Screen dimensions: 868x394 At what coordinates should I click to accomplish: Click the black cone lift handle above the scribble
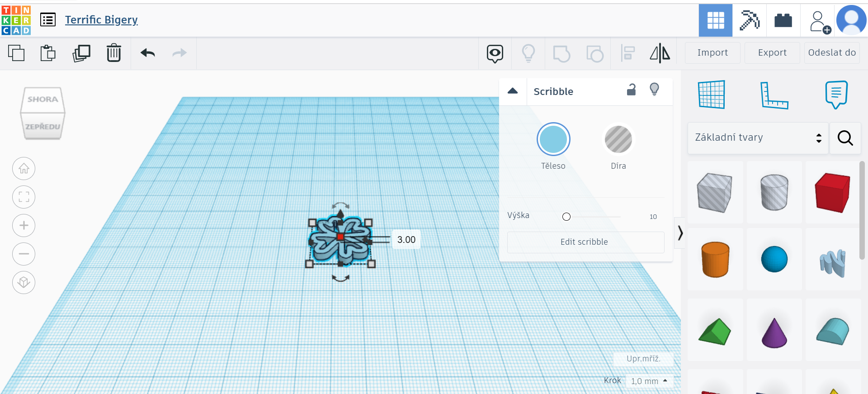tap(340, 213)
